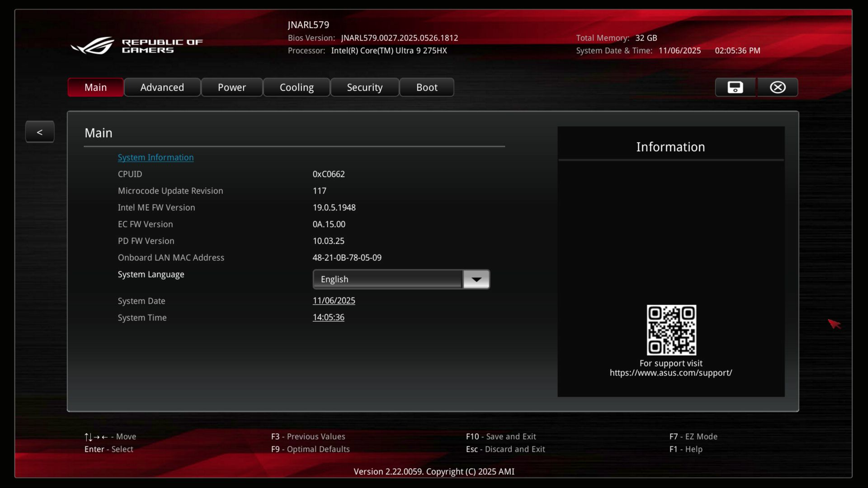Viewport: 868px width, 488px height.
Task: Select the System Language setting row
Action: click(151, 274)
